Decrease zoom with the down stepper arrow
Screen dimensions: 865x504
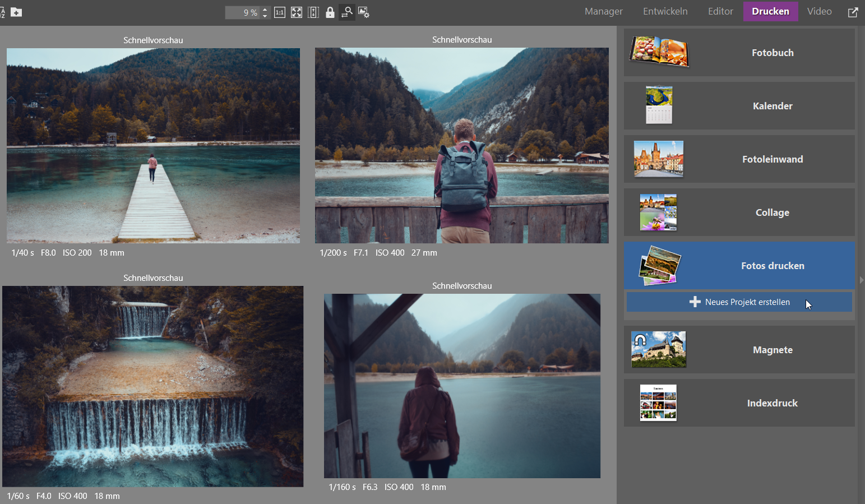(265, 15)
